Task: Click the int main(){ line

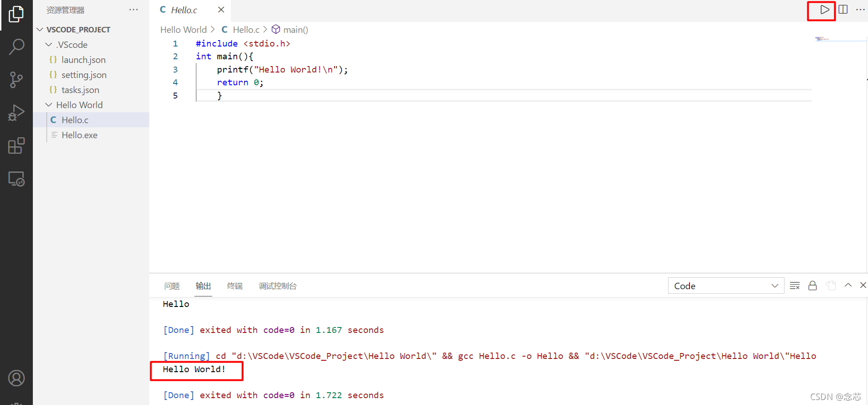Action: click(225, 56)
